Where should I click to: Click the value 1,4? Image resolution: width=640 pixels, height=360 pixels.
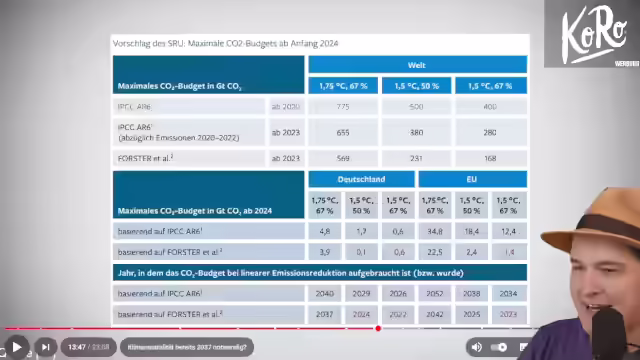point(509,252)
